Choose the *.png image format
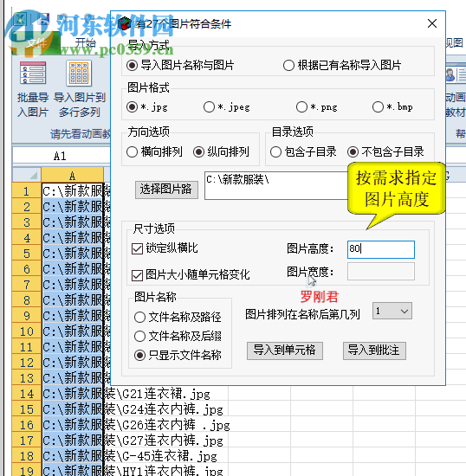466x476 pixels. [316, 106]
